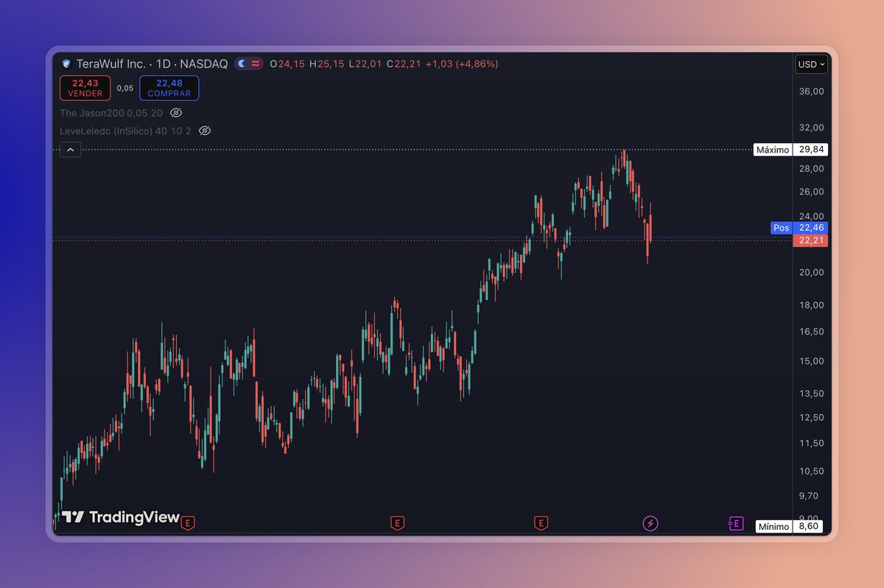Click the TeraWulf shield logo icon
Image resolution: width=884 pixels, height=588 pixels.
[x=66, y=64]
